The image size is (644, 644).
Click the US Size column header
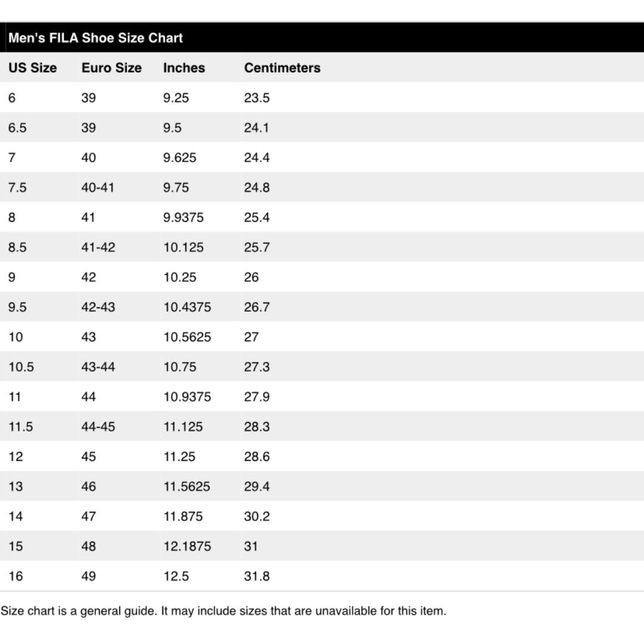[x=32, y=68]
